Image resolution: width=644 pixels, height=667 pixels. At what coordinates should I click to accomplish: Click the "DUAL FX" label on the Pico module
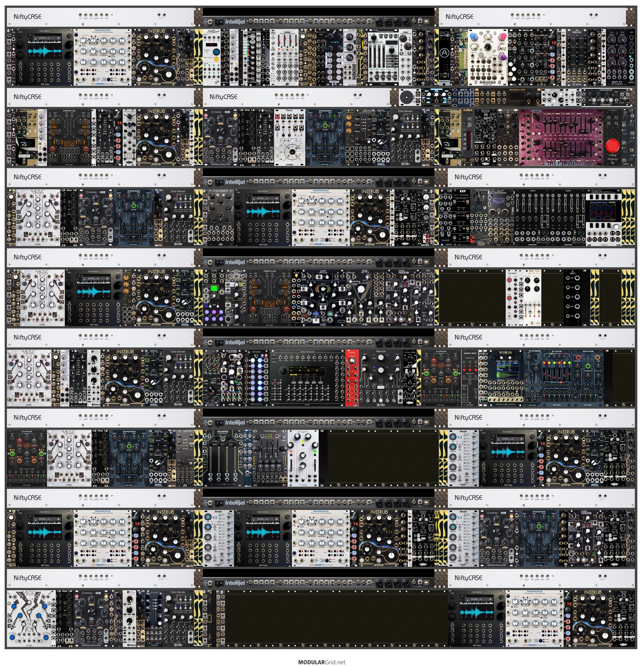click(x=617, y=82)
